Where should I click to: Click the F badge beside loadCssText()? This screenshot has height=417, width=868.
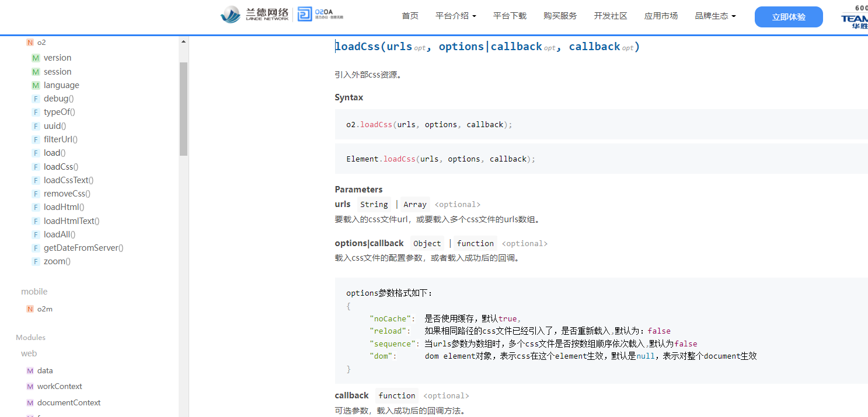pos(36,180)
